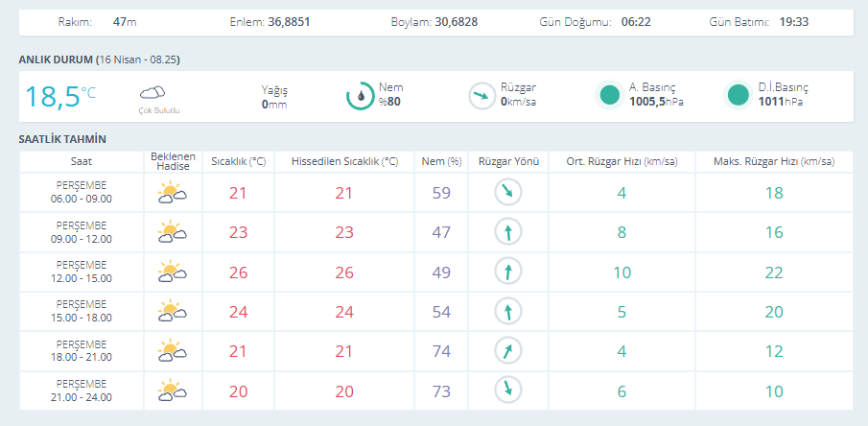The image size is (868, 426).
Task: Click wind direction arrow for 18.00 - 21.00
Action: (507, 351)
